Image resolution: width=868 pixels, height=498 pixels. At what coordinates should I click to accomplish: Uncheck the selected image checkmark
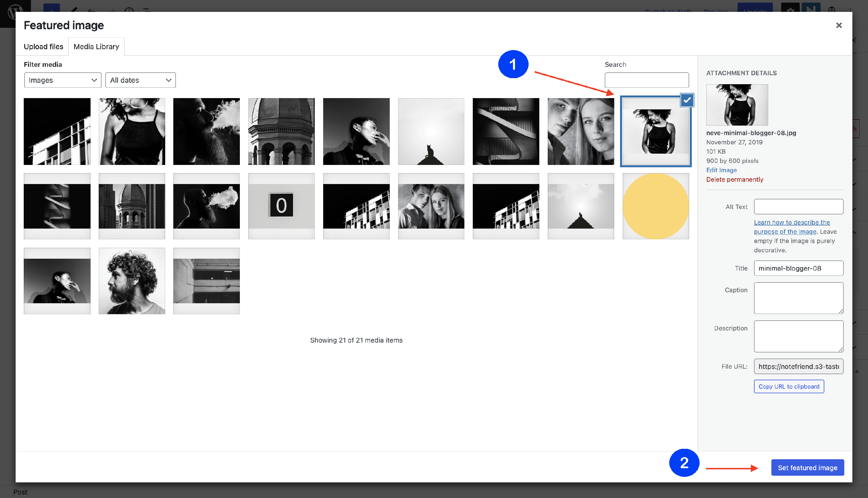pos(687,100)
